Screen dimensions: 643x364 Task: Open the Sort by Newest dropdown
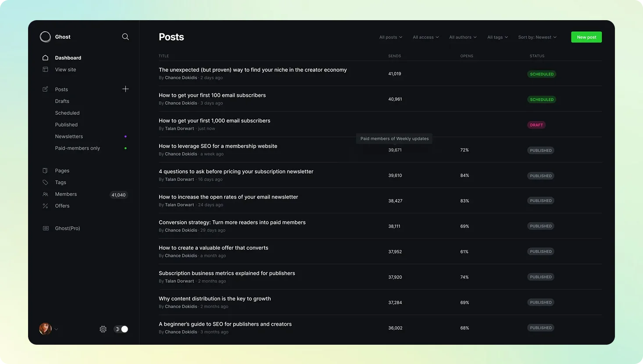[x=537, y=37]
